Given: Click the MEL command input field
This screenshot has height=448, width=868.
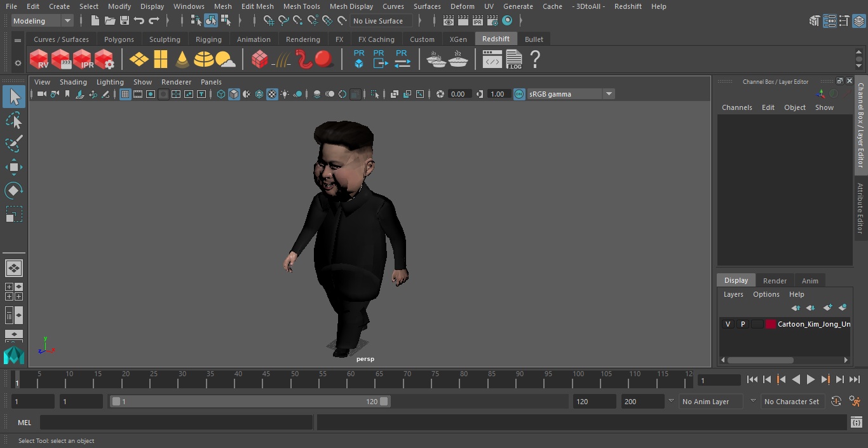Looking at the screenshot, I should [x=176, y=423].
